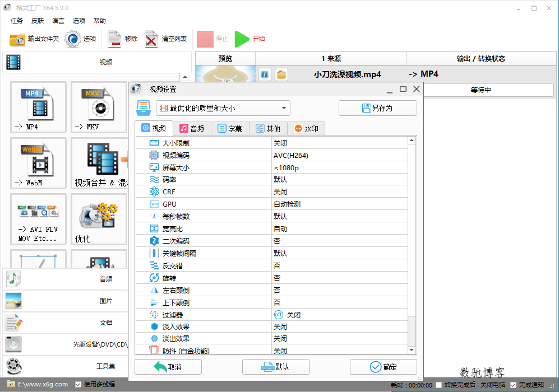Toggle the completion notification (完成通知) checkbox
Screen dimensions: 559x392
pos(513,385)
